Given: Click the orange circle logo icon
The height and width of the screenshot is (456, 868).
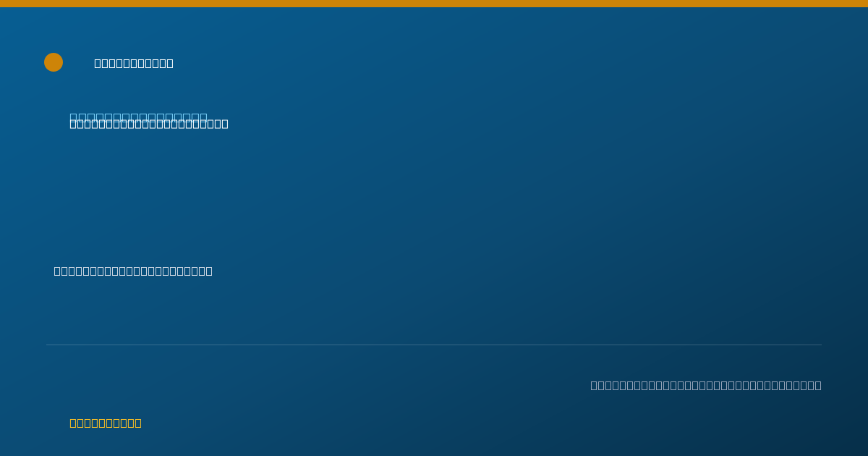Looking at the screenshot, I should pyautogui.click(x=54, y=62).
